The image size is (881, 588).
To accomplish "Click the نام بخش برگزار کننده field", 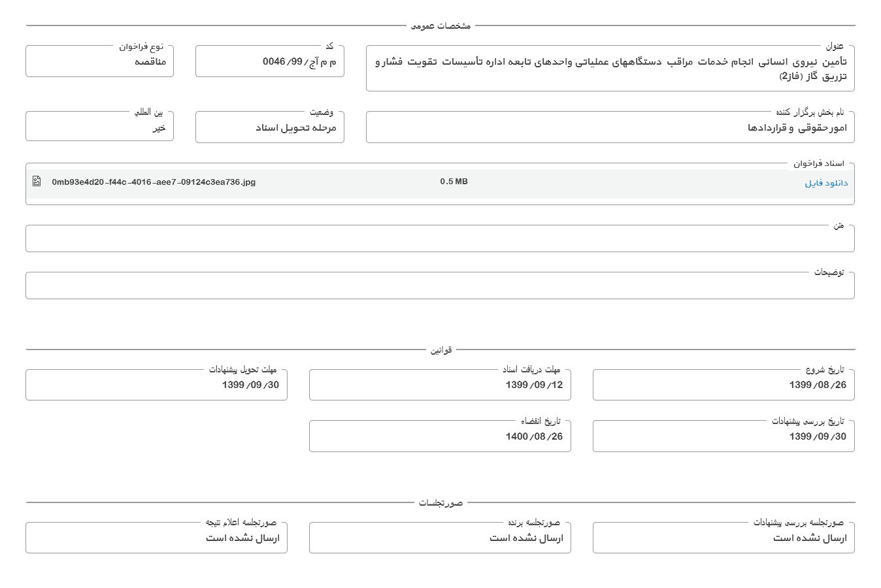I will tap(610, 127).
